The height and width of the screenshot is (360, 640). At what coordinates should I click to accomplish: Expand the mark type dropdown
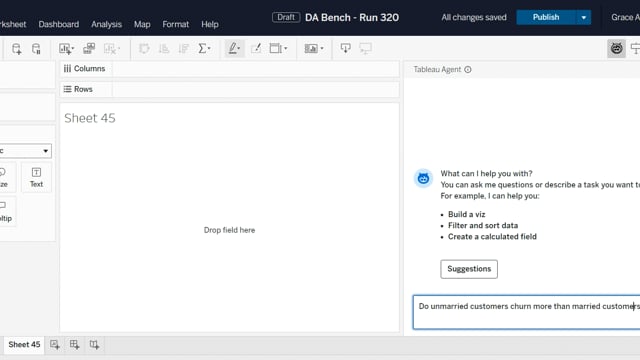pyautogui.click(x=25, y=151)
